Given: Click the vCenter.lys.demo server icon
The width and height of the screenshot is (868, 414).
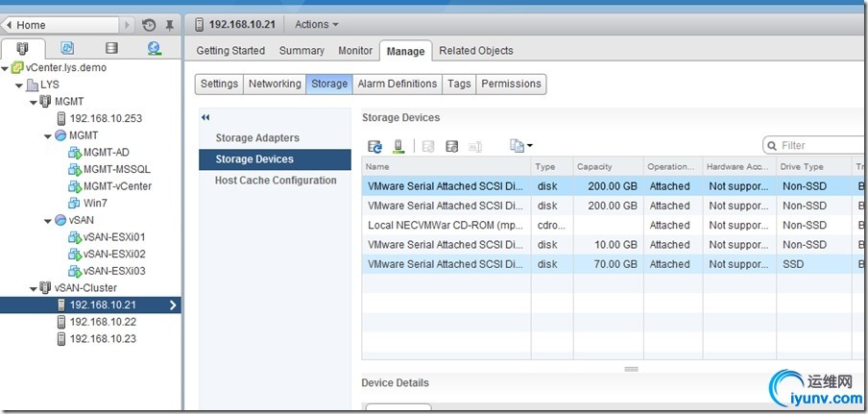Looking at the screenshot, I should point(17,68).
